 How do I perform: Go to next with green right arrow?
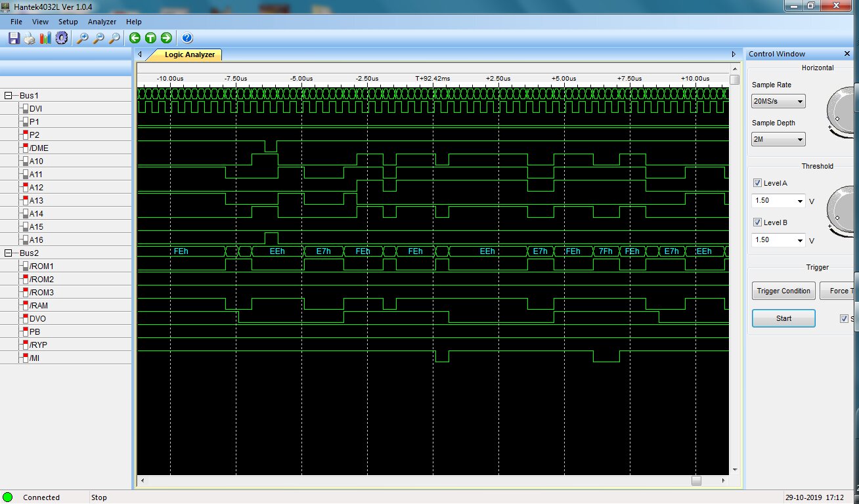[x=166, y=38]
